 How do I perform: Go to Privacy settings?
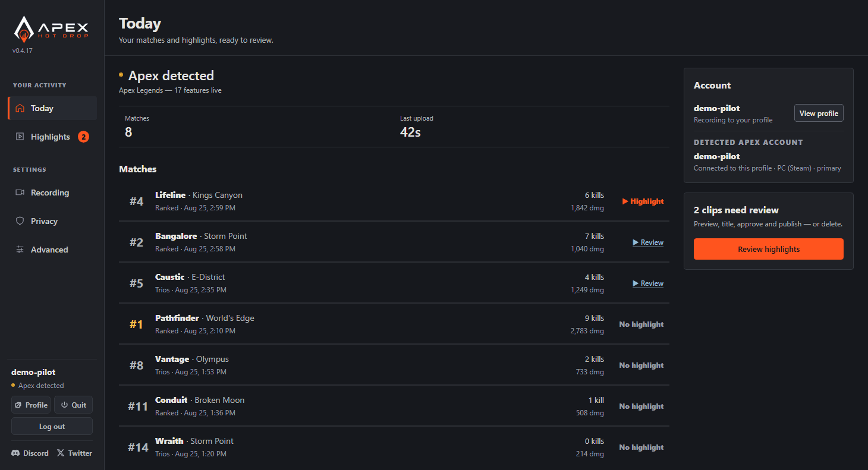[x=52, y=221]
